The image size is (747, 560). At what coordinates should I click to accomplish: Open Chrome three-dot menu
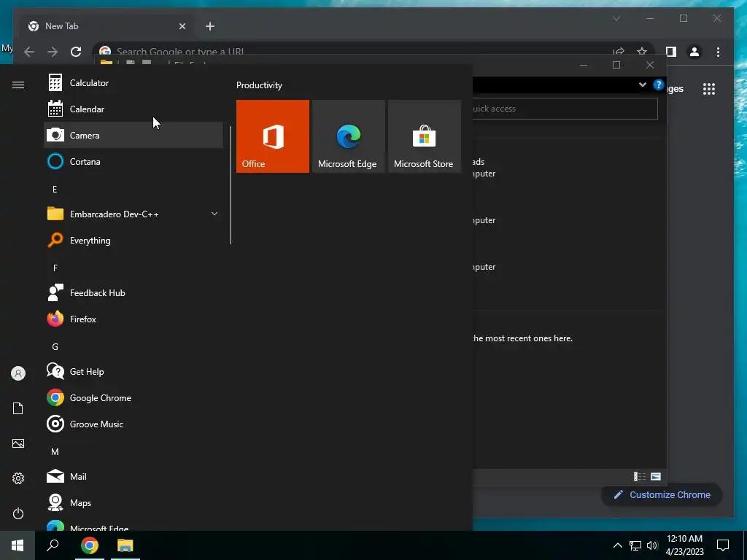718,52
